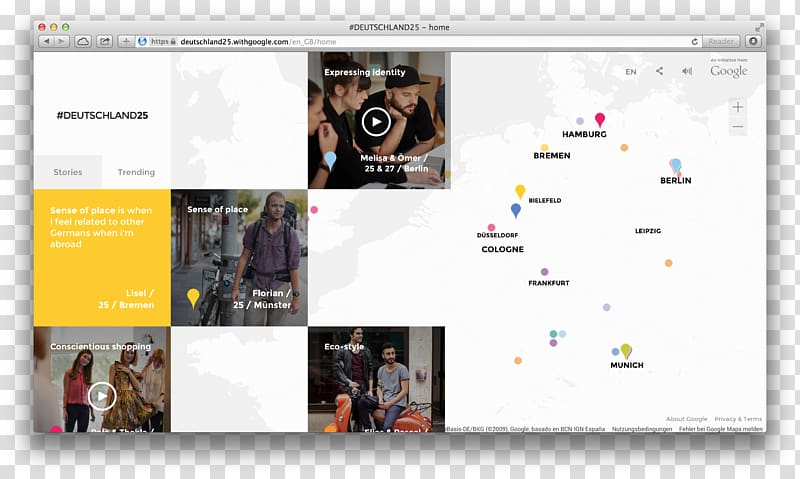Click the Safari share button
The width and height of the screenshot is (800, 479).
point(105,41)
